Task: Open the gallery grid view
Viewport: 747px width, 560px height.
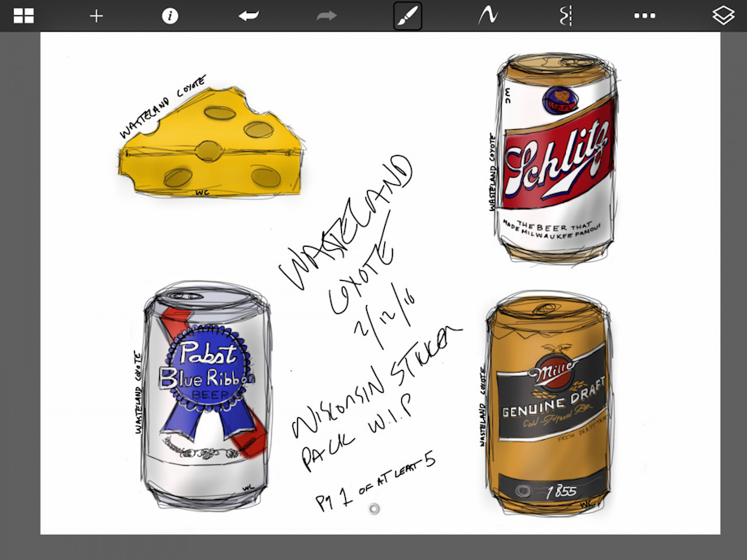Action: 24,15
